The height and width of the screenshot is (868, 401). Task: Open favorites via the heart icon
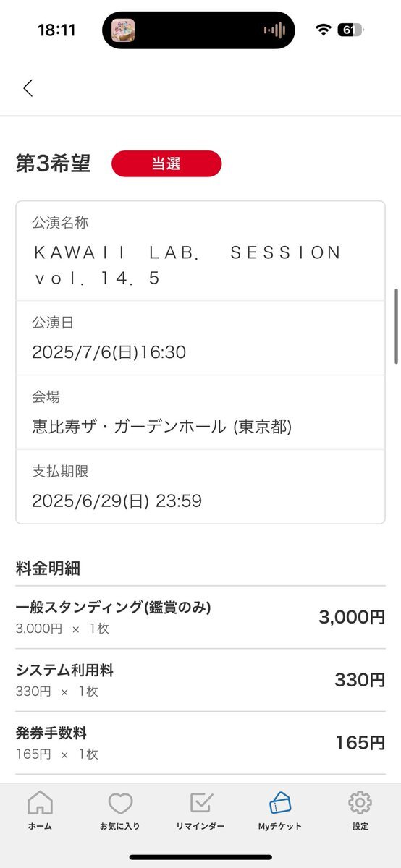click(120, 803)
